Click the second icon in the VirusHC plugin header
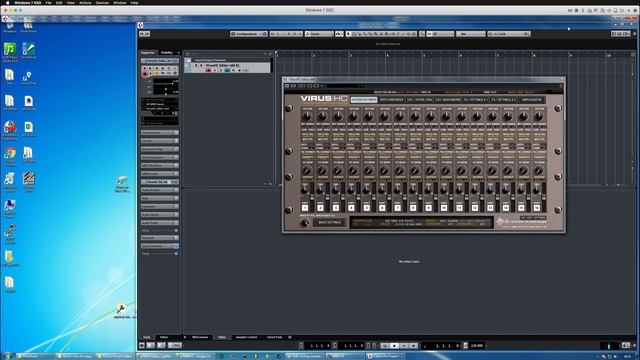 click(293, 86)
